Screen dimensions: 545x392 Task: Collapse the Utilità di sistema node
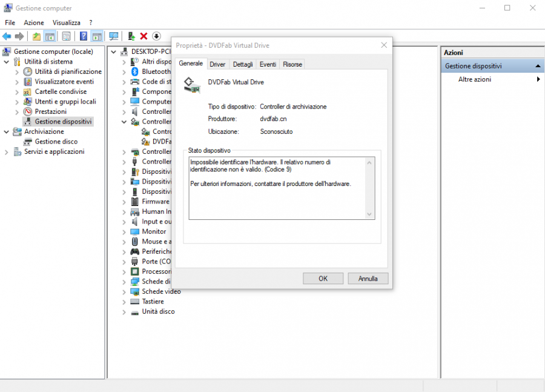[x=6, y=62]
